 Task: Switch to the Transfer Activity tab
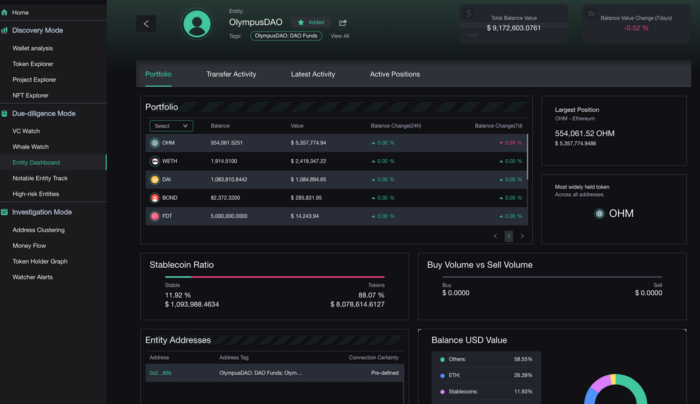(231, 74)
